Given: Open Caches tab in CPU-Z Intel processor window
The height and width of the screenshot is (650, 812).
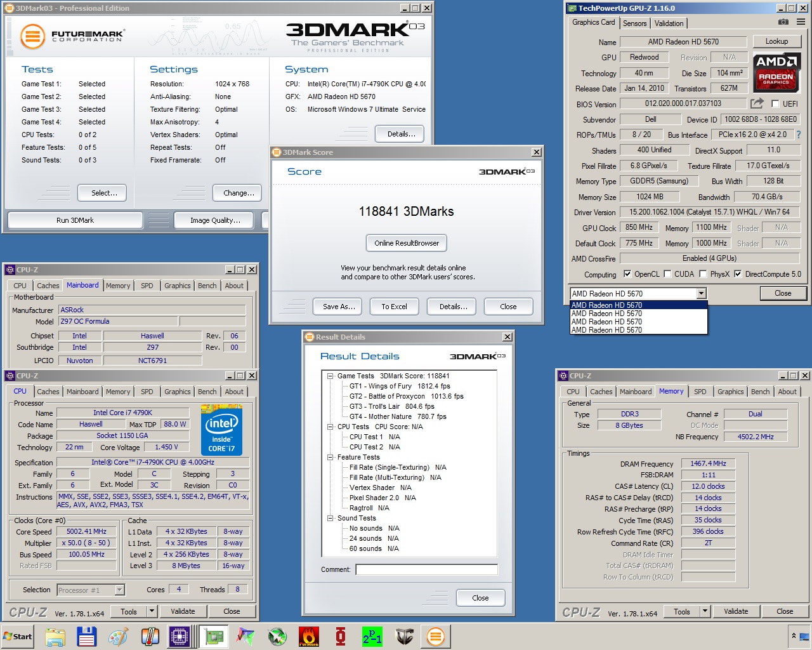Looking at the screenshot, I should 48,392.
